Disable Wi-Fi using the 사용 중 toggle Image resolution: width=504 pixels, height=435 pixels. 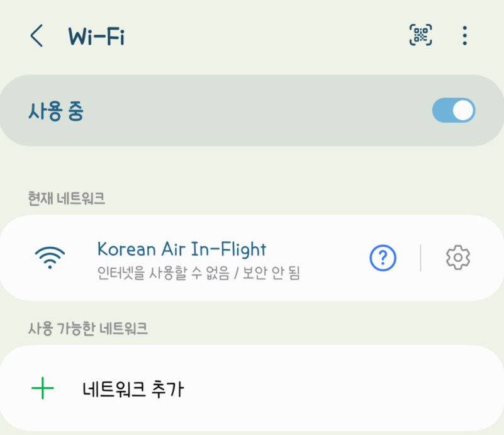[452, 110]
